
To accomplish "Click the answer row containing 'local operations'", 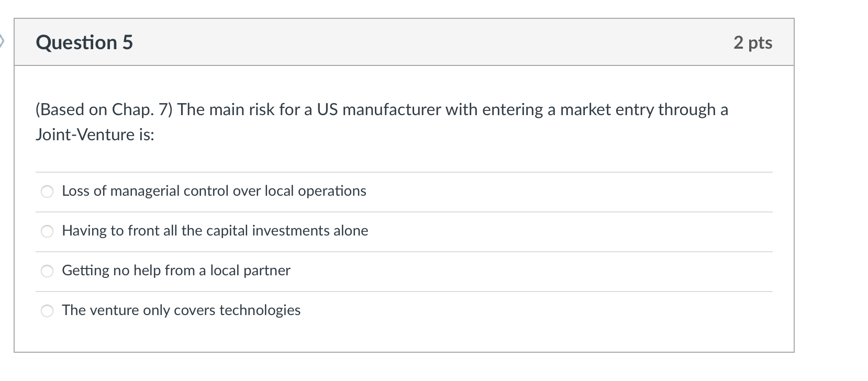I will [214, 192].
